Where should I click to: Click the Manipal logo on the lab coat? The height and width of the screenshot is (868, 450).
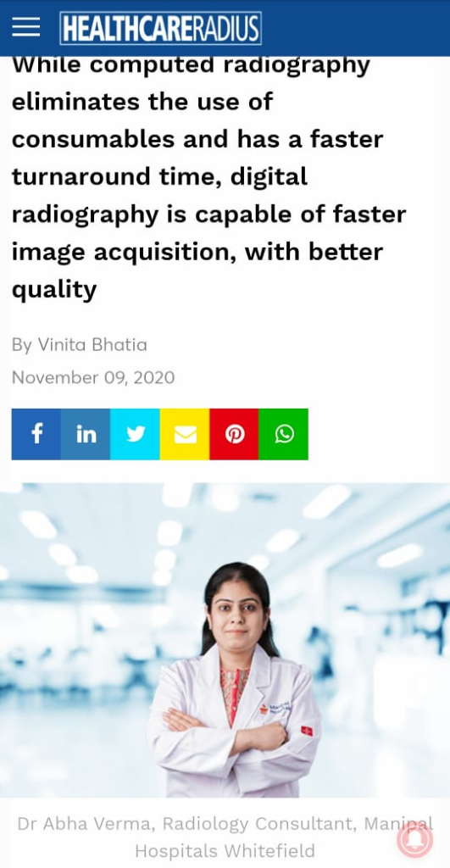tap(276, 708)
